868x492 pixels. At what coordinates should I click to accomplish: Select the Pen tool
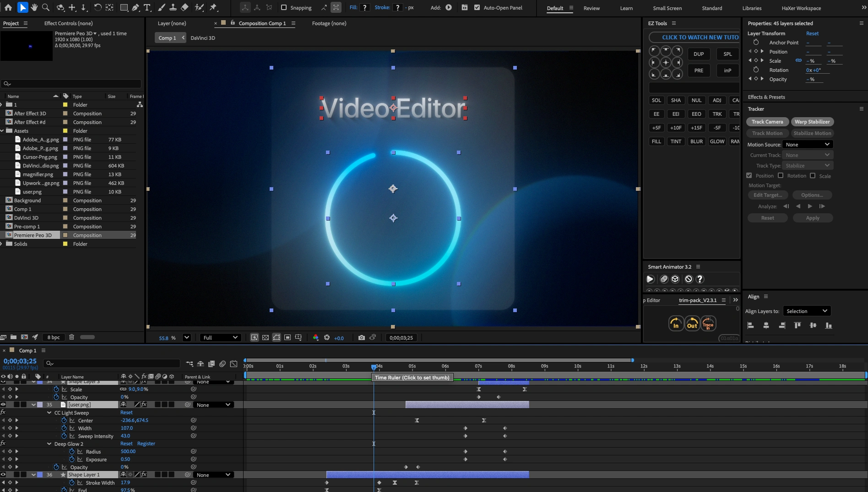[x=135, y=8]
